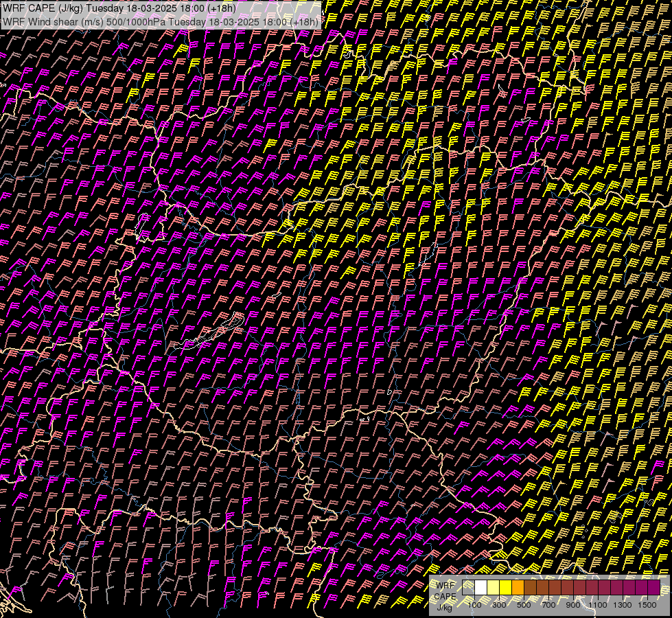Click the white CAPE legend swatch
This screenshot has width=672, height=618.
481,588
